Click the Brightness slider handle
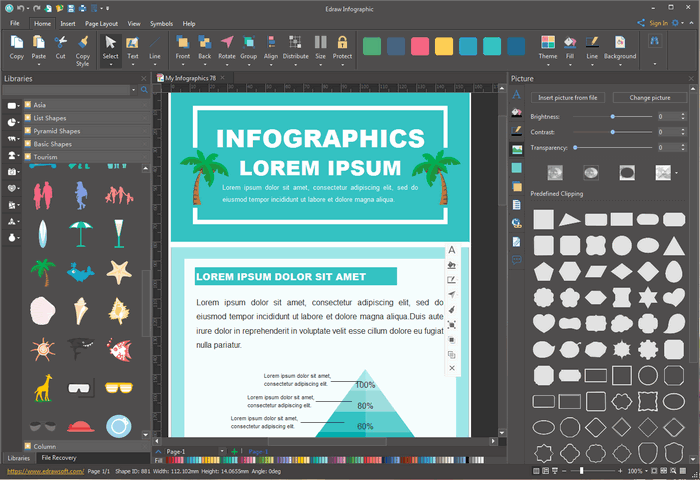The image size is (700, 480). click(x=612, y=117)
